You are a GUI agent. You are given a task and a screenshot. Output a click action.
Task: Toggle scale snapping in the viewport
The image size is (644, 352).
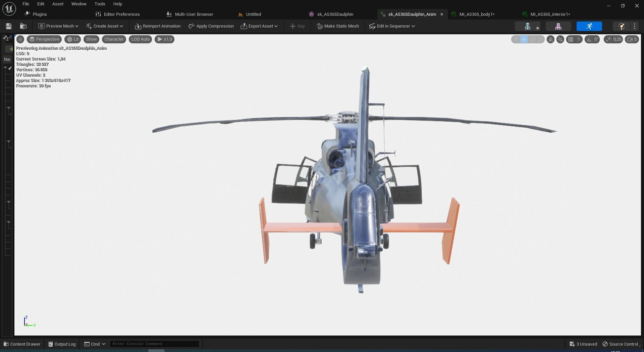(608, 39)
